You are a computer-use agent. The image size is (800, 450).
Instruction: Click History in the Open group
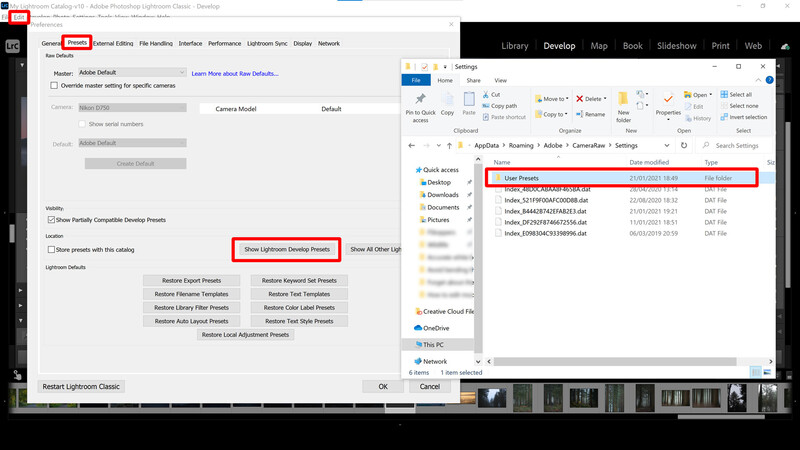tap(698, 118)
